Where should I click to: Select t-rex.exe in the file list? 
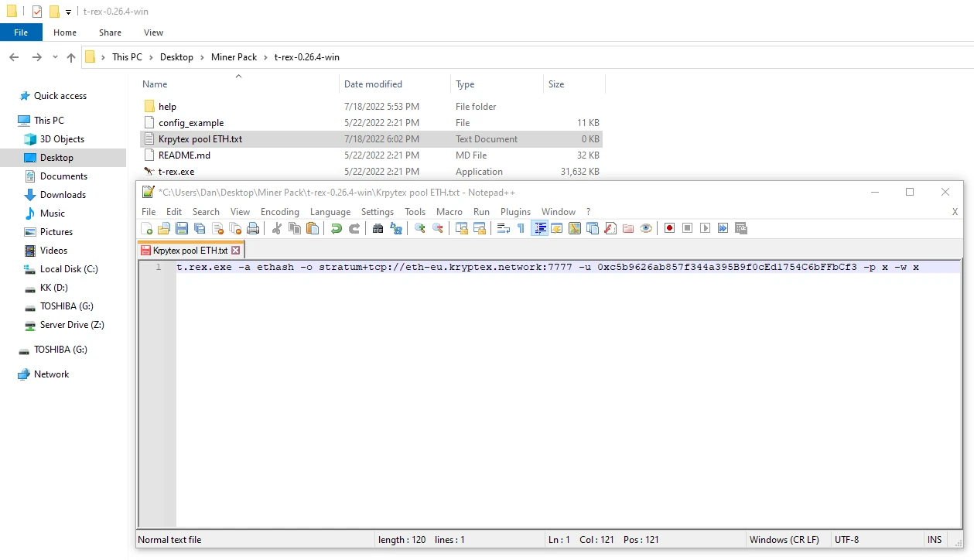176,172
